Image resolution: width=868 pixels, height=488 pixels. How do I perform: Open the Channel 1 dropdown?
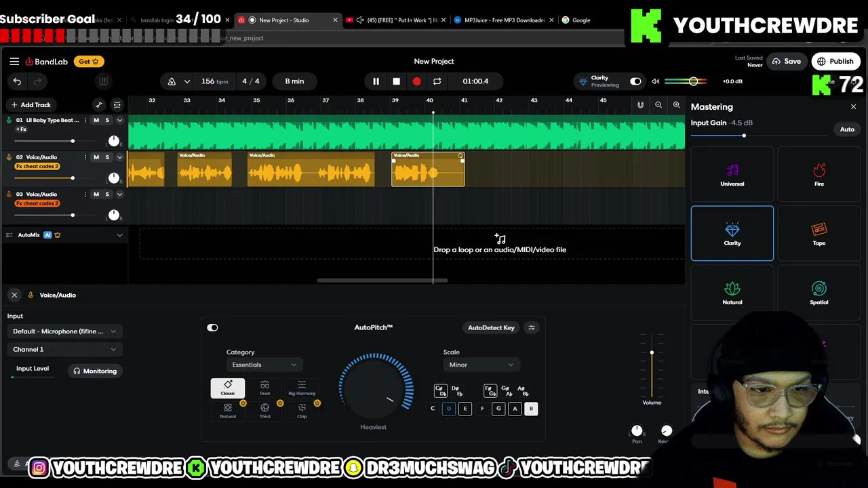tap(64, 349)
